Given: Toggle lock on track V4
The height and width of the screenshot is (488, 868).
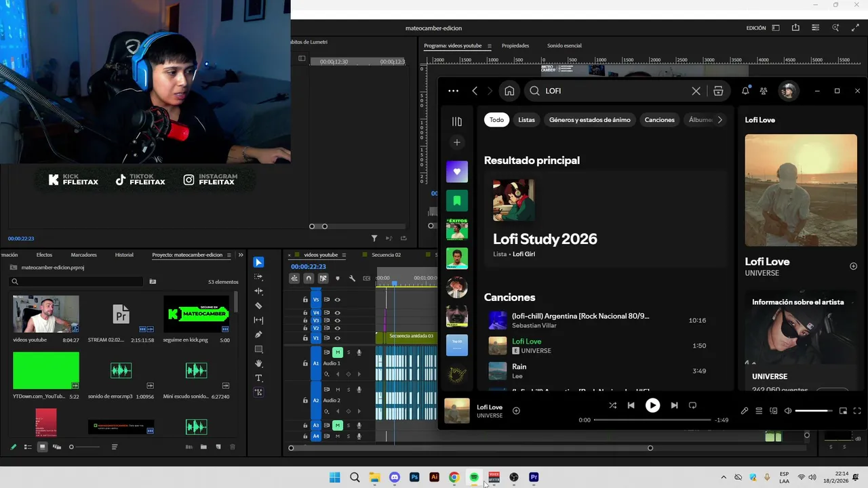Looking at the screenshot, I should (x=305, y=313).
